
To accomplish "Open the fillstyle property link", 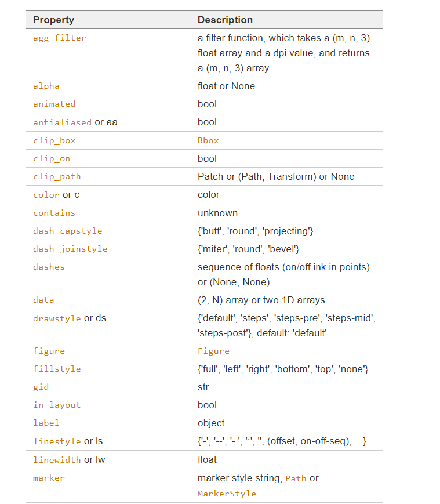I will coord(57,369).
